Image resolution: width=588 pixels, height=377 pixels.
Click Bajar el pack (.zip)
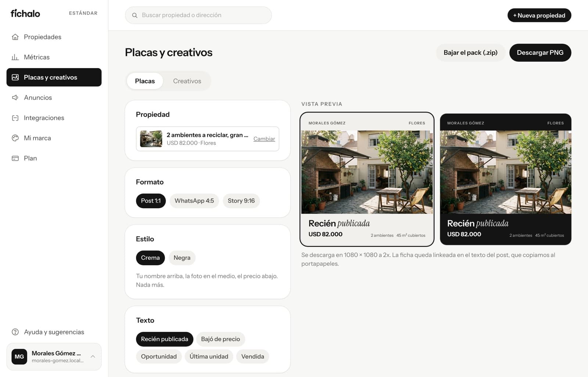pyautogui.click(x=470, y=53)
